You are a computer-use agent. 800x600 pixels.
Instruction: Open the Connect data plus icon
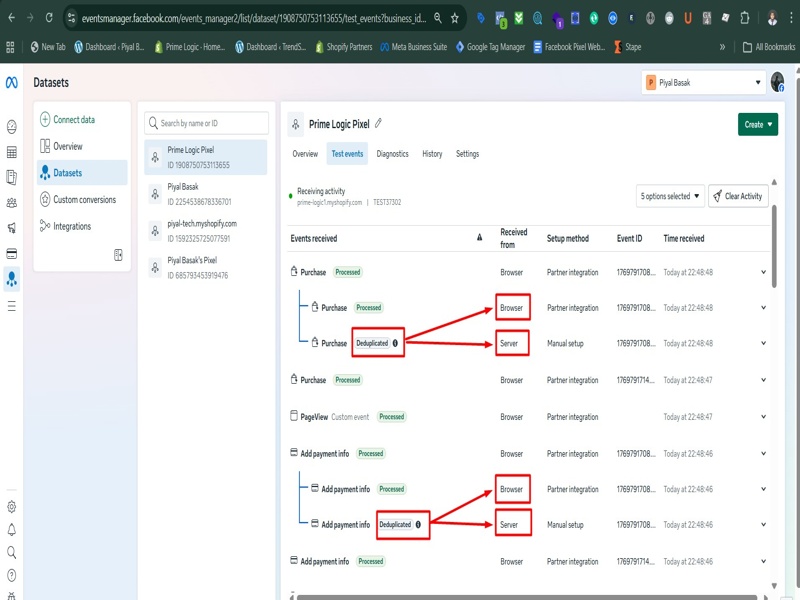(45, 119)
